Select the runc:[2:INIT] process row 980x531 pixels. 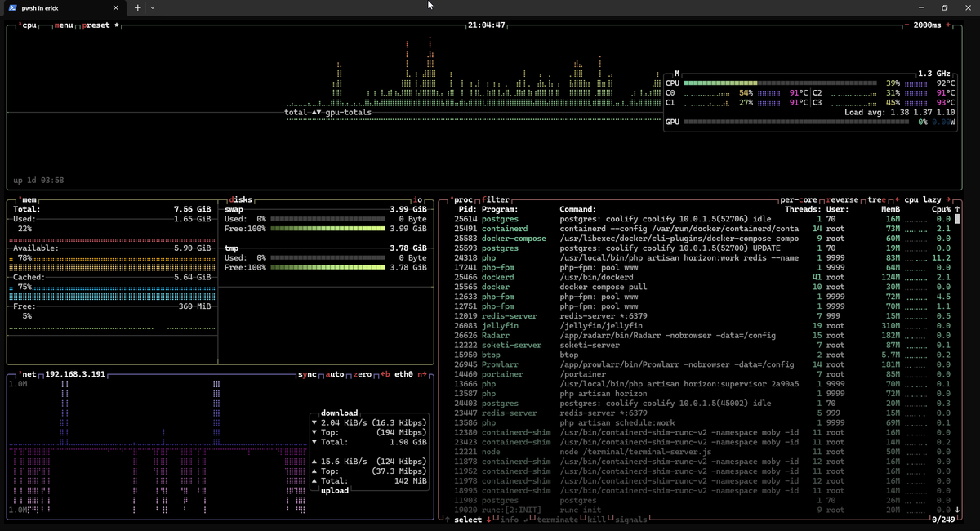[703, 510]
